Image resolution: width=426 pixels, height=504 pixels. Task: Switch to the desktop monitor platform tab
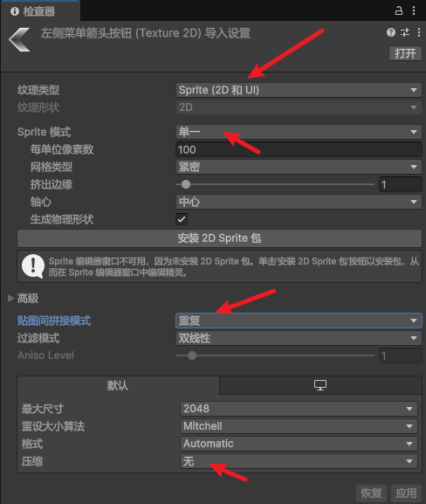point(320,385)
